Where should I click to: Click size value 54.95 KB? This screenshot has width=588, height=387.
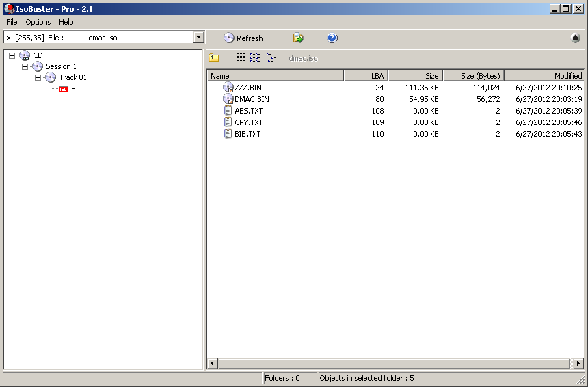click(x=424, y=99)
